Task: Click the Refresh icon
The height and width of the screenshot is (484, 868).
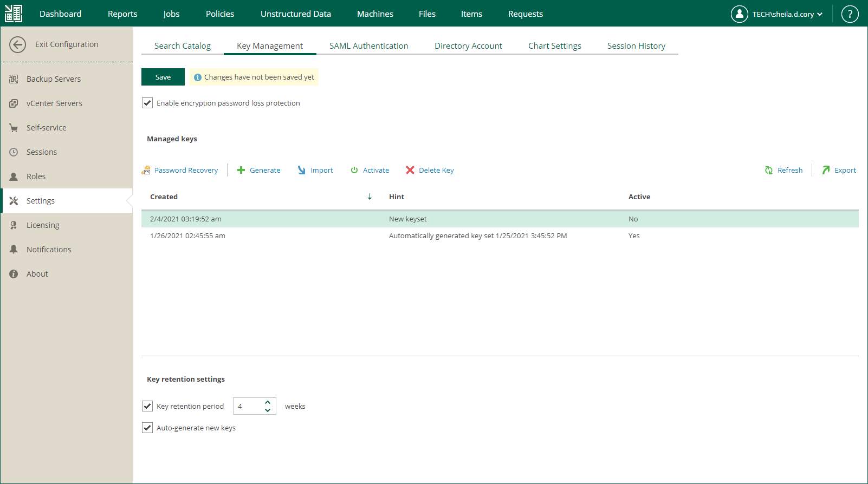Action: point(769,170)
